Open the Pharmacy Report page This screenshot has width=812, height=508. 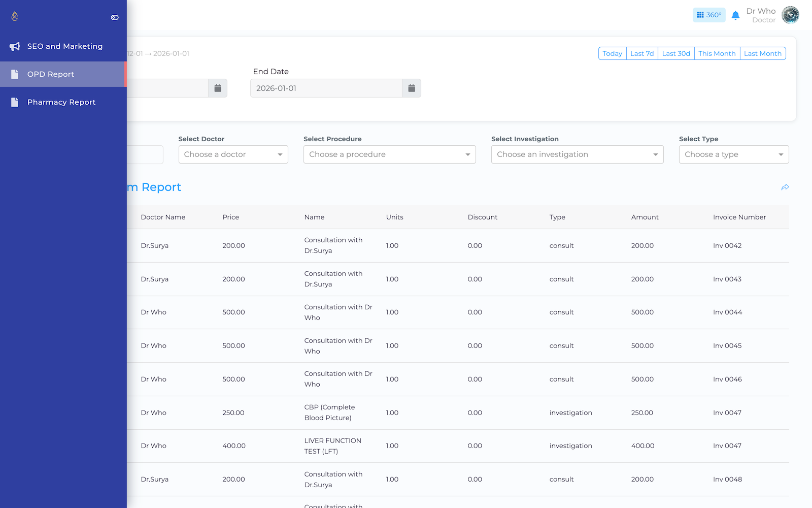(x=61, y=102)
